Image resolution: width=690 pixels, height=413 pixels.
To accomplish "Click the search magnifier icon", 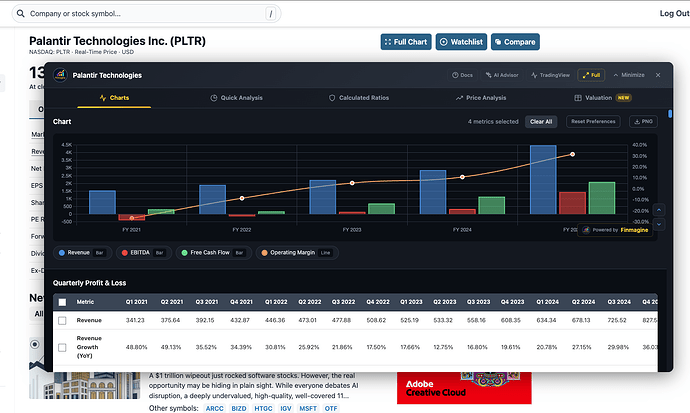I will pos(20,14).
